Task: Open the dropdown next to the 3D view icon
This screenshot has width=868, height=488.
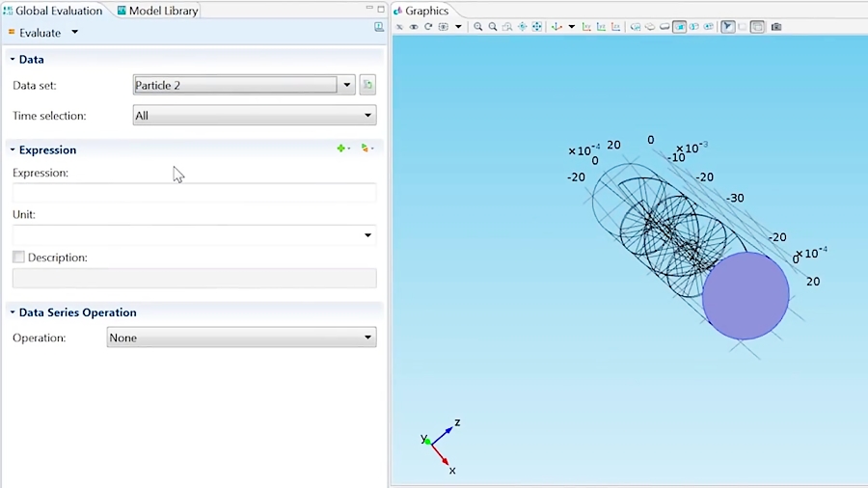Action: click(x=572, y=27)
